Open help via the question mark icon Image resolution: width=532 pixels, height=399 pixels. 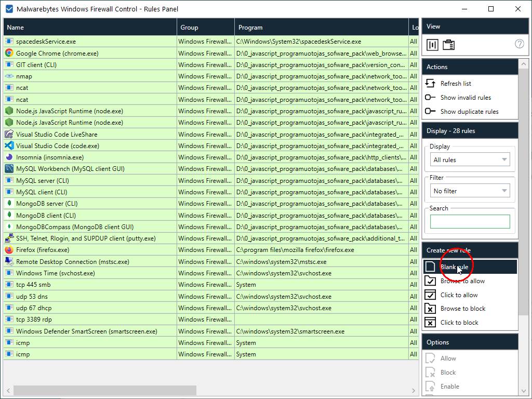(x=519, y=44)
